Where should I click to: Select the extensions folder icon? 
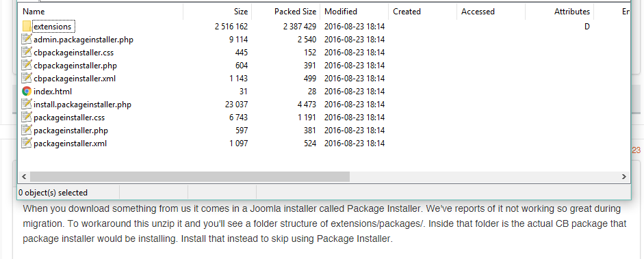[27, 27]
